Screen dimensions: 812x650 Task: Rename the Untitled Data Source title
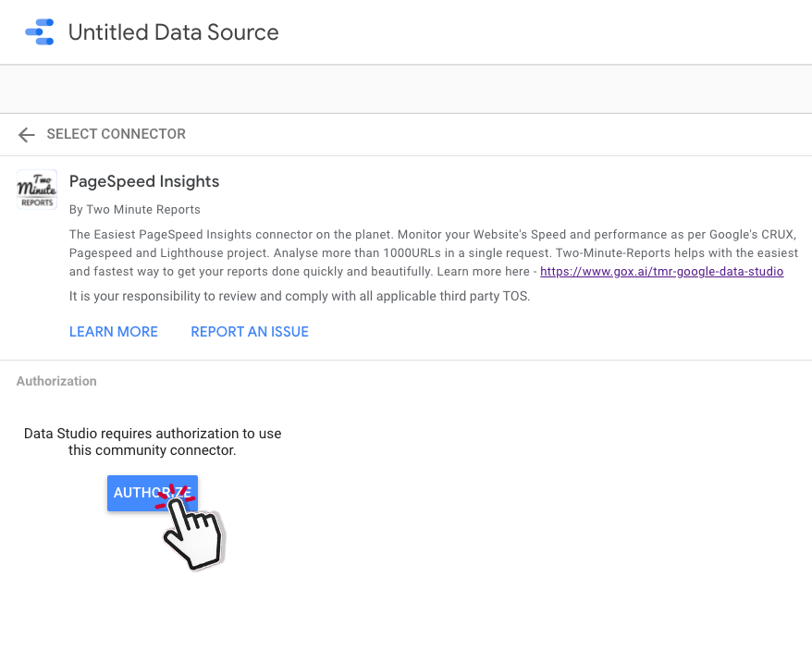click(174, 32)
